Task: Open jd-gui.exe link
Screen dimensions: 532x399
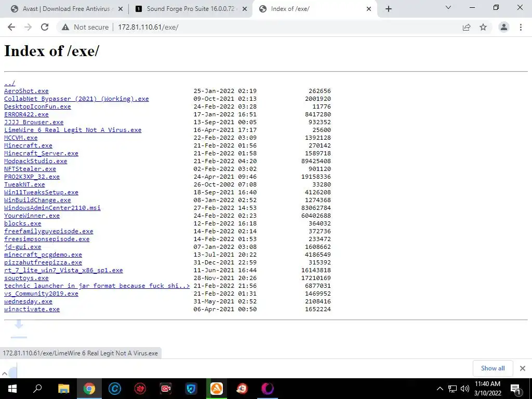Action: 23,247
